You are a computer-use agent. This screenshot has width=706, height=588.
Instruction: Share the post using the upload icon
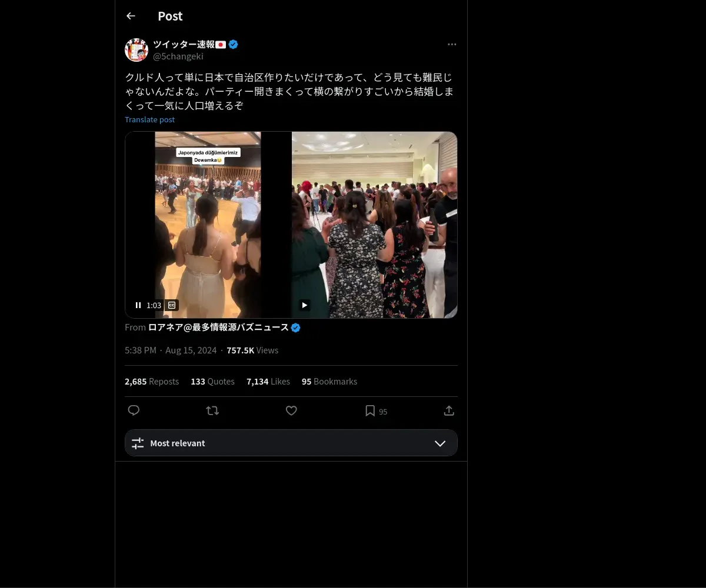pos(449,410)
